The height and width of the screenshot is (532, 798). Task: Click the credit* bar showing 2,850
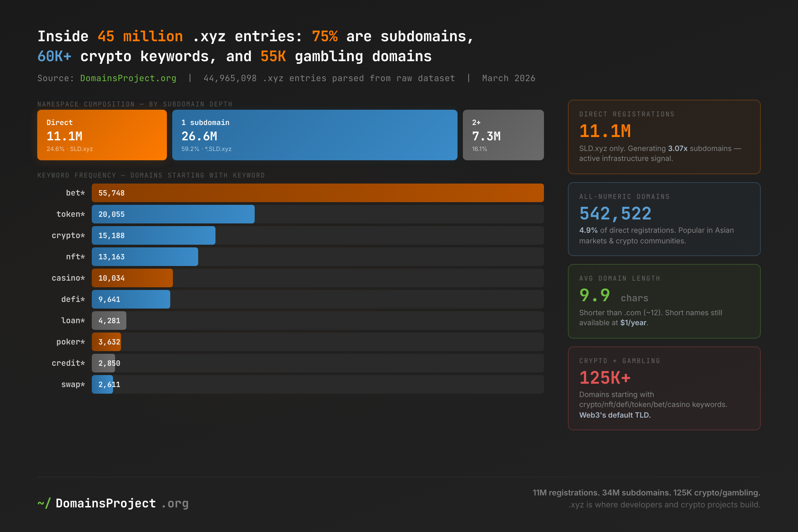pos(103,363)
